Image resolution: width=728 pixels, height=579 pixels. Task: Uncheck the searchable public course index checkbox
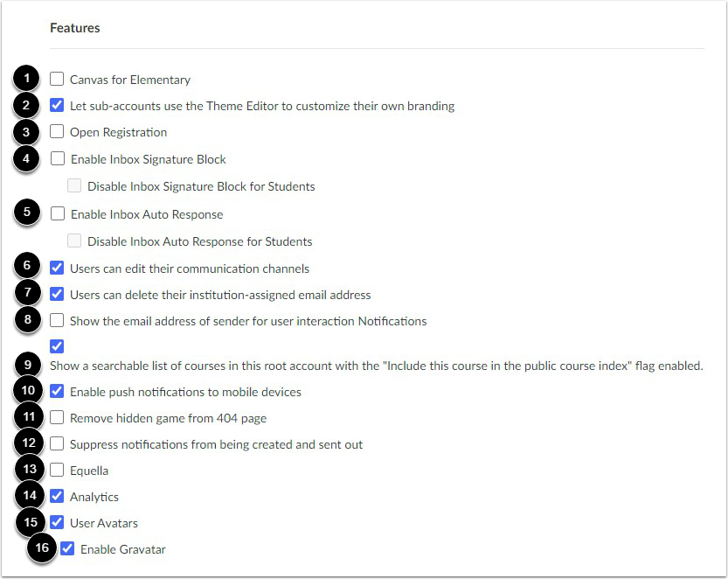57,346
